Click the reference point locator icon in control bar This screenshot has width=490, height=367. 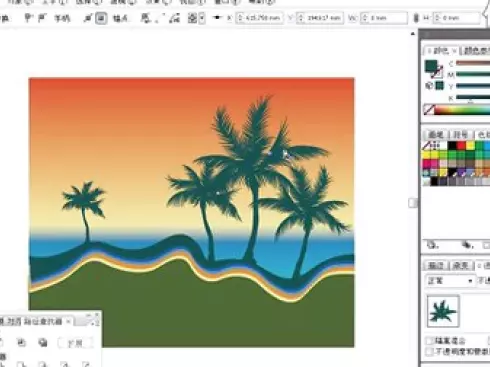pos(192,18)
